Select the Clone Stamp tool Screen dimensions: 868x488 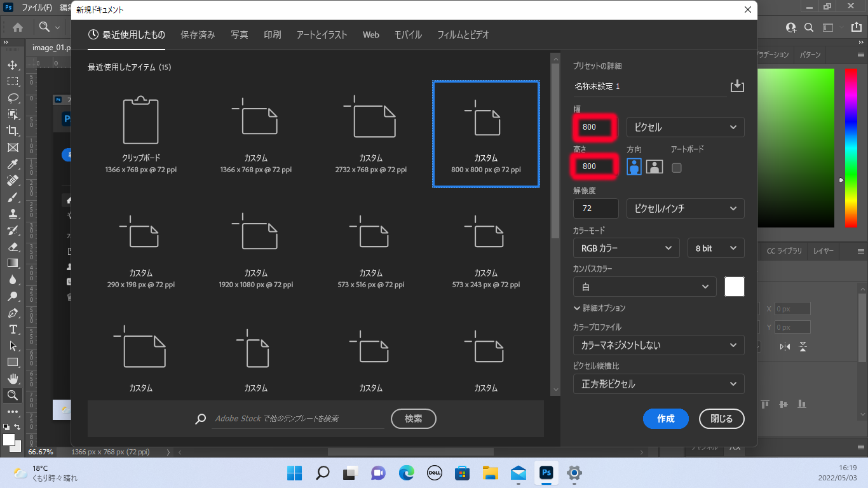click(13, 214)
